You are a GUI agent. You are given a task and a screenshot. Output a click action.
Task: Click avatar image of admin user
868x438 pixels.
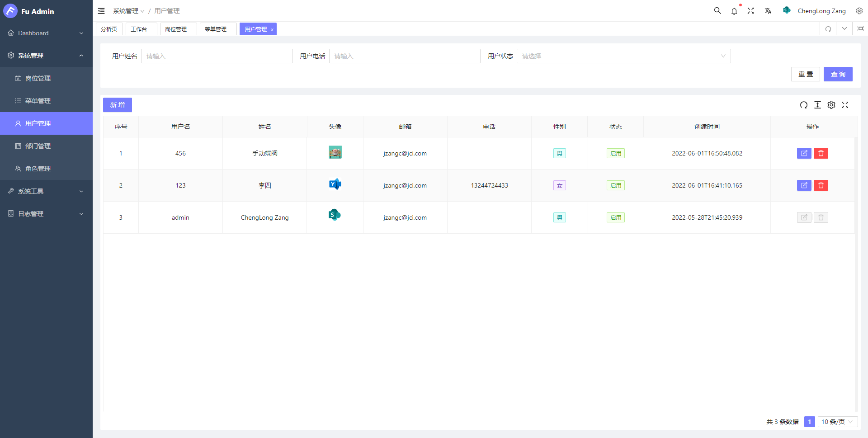pos(335,215)
